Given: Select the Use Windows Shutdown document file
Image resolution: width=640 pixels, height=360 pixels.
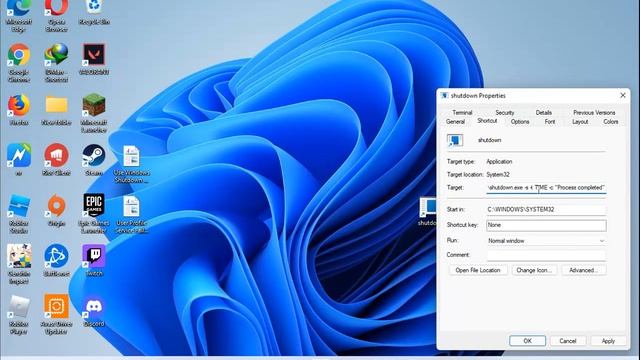Looking at the screenshot, I should coord(131,164).
